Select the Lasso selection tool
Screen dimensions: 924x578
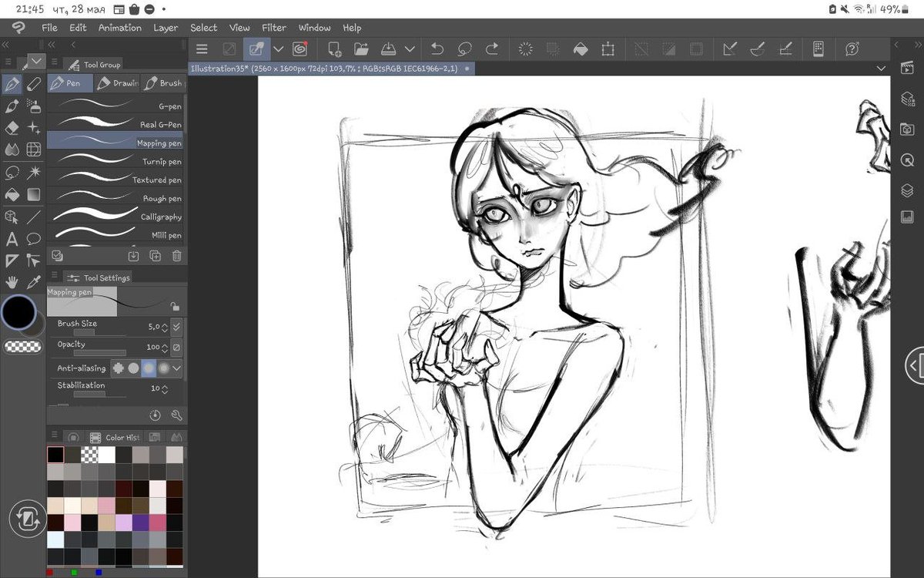pyautogui.click(x=12, y=172)
